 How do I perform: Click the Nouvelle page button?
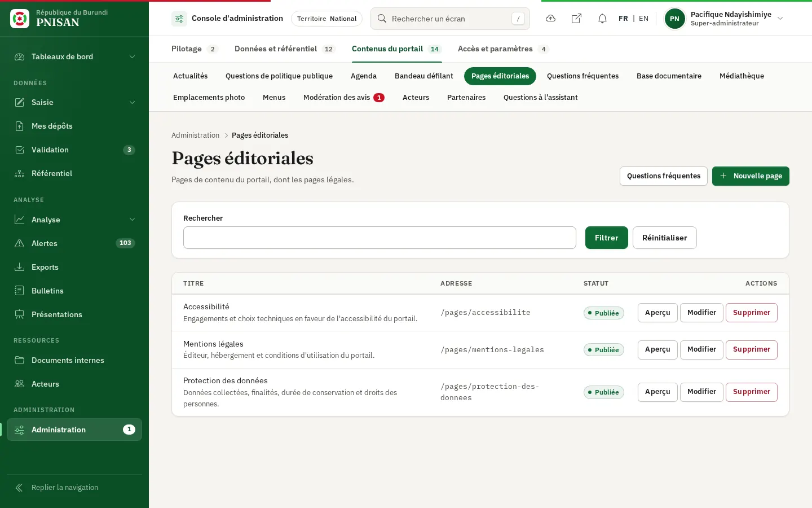click(751, 176)
